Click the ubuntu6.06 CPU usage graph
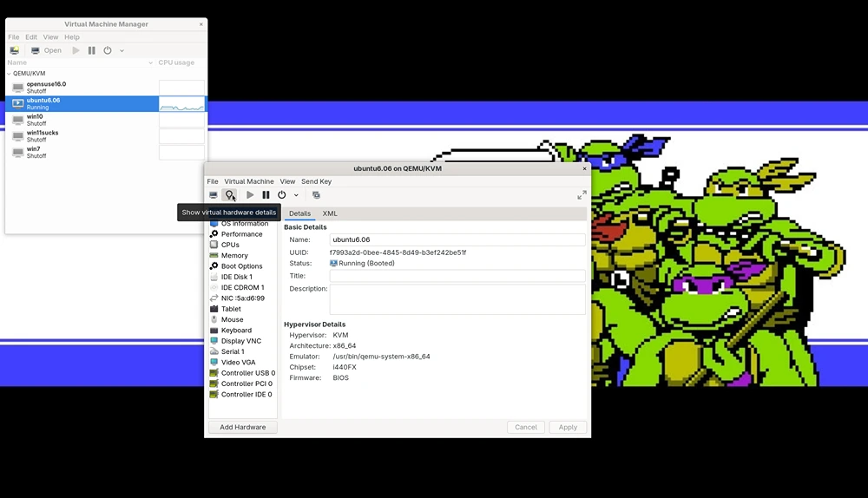The image size is (868, 498). point(181,103)
